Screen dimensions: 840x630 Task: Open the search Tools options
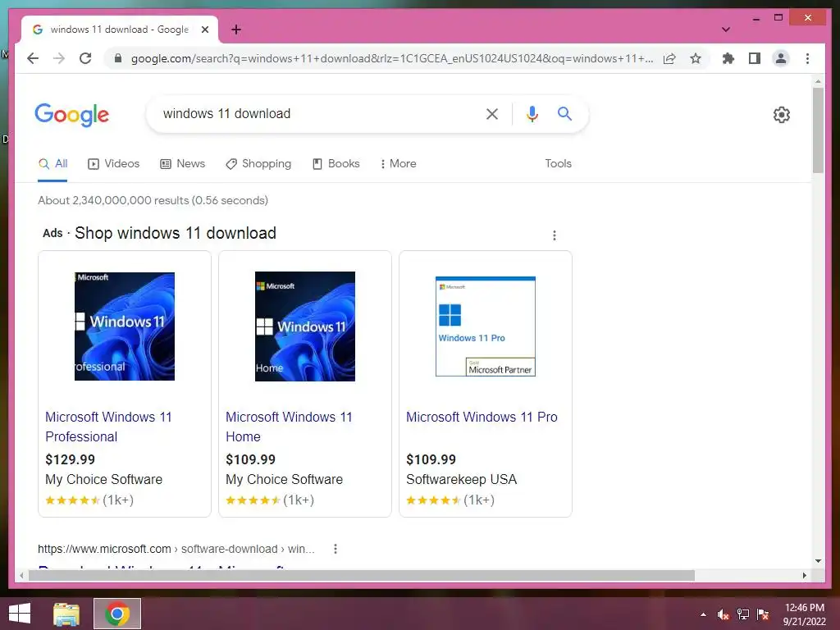point(558,164)
